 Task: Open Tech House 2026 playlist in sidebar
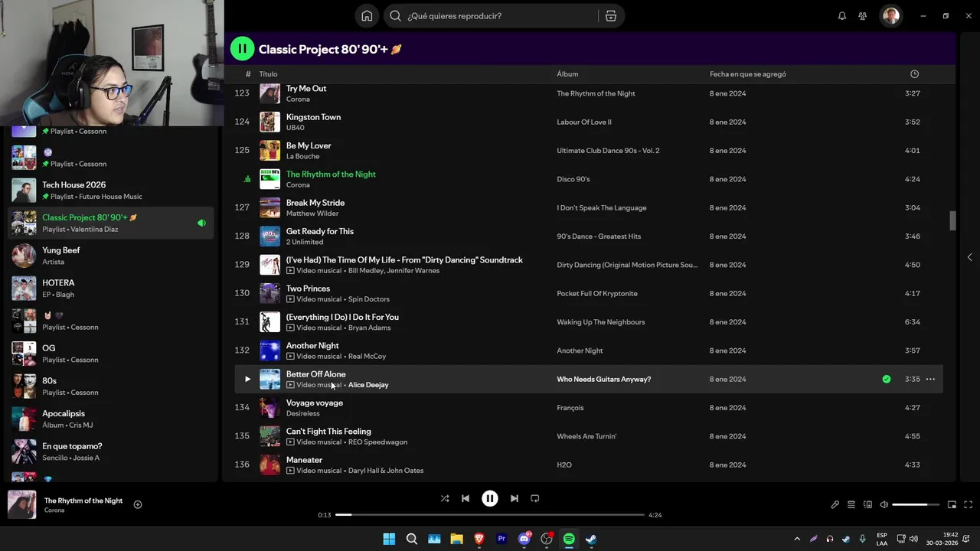[112, 191]
